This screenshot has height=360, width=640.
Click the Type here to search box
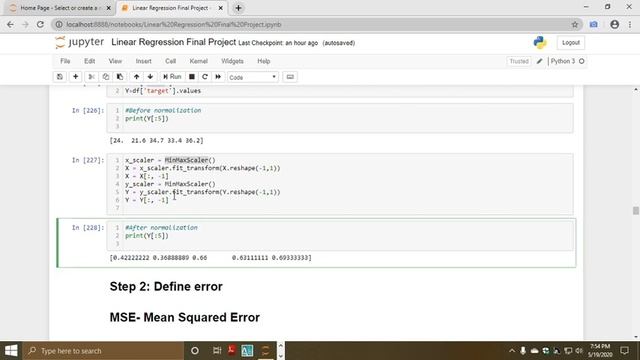coord(103,351)
